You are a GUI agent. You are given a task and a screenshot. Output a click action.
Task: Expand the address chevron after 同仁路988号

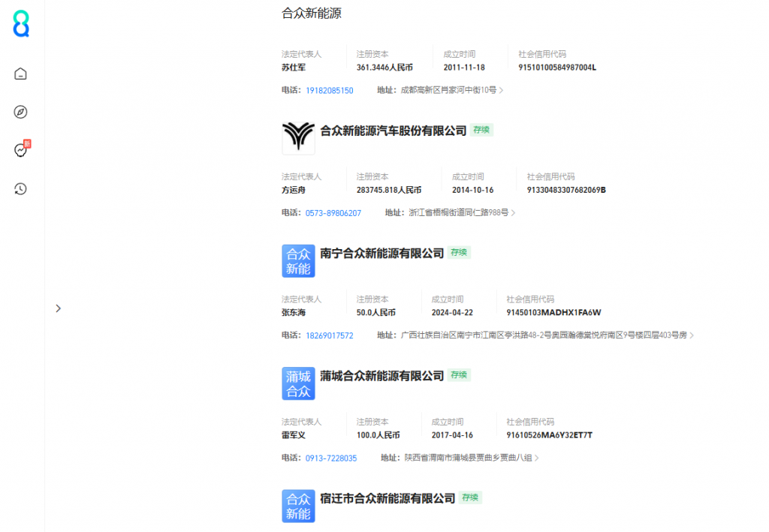[513, 213]
